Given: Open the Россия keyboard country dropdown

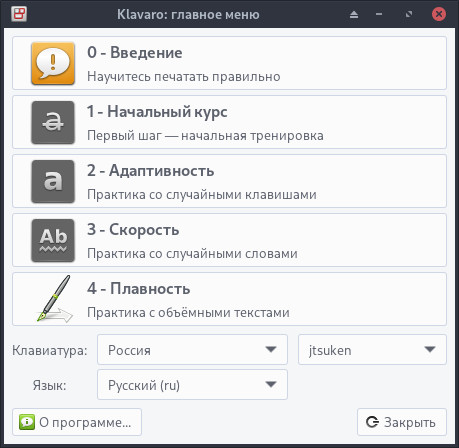Looking at the screenshot, I should click(x=192, y=350).
